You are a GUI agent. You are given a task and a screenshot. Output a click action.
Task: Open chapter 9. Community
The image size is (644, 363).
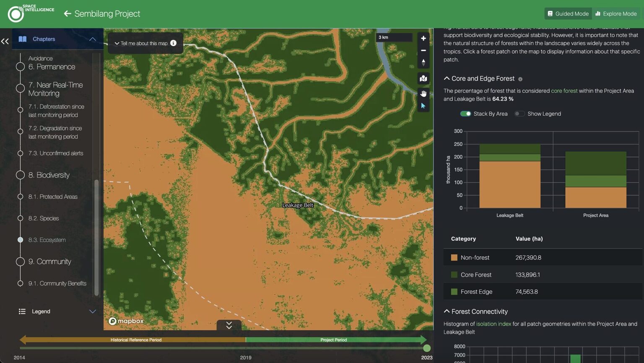(x=49, y=262)
